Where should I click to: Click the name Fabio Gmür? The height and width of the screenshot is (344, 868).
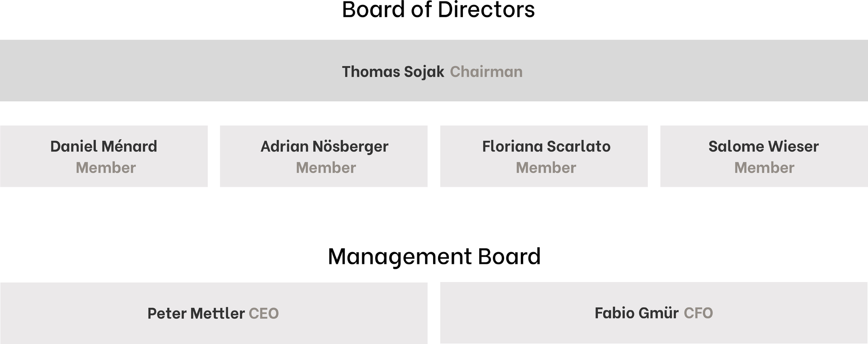[x=637, y=313]
